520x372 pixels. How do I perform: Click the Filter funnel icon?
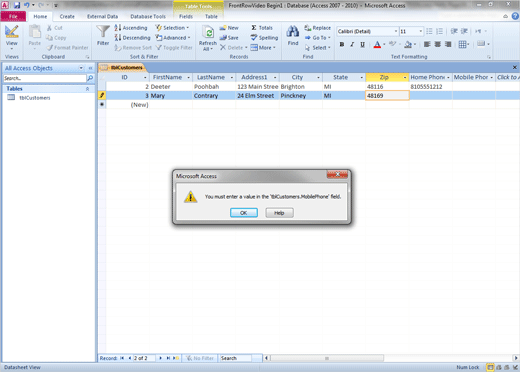tap(103, 32)
